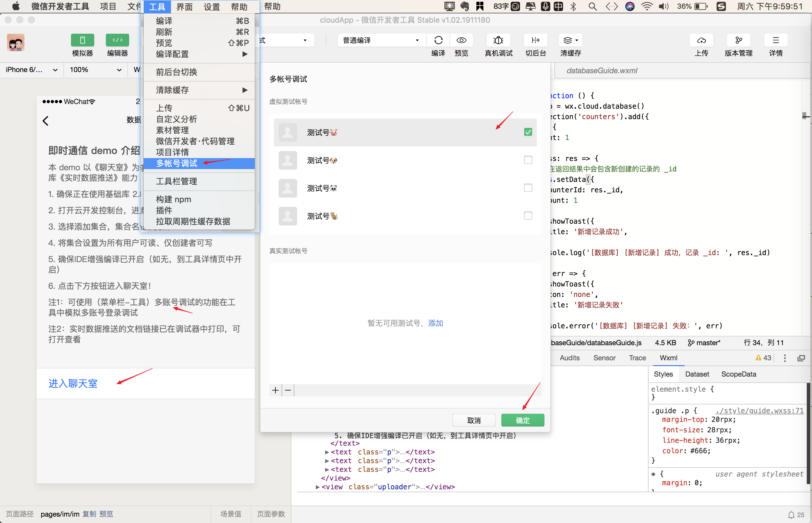The width and height of the screenshot is (812, 523).
Task: Click the 清缓存 layers icon
Action: click(567, 40)
